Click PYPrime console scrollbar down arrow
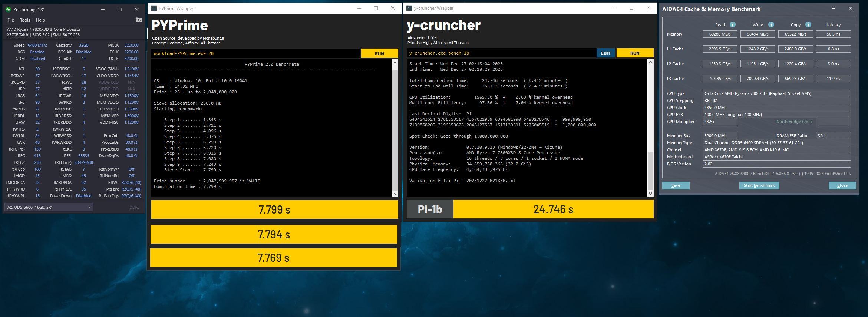The image size is (868, 317). pos(395,194)
